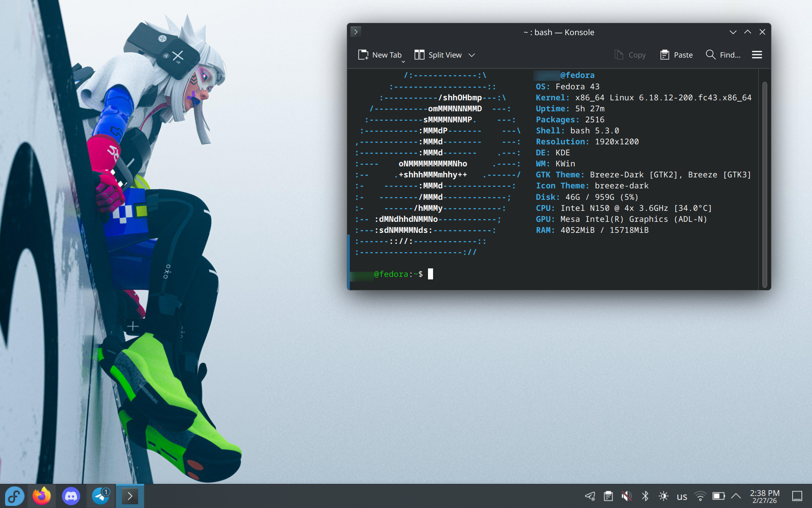Open the New Tab profile dropdown arrow
812x508 pixels.
[x=403, y=62]
